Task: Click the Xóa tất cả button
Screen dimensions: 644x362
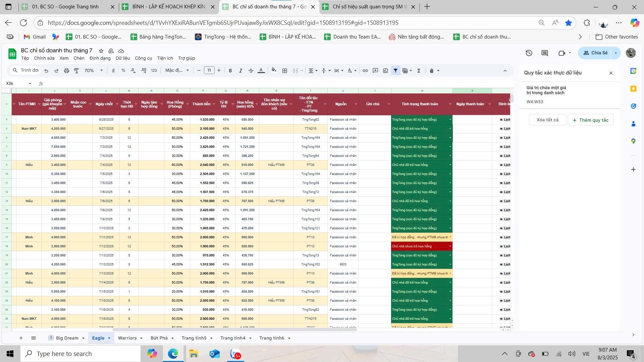Action: coord(547,120)
